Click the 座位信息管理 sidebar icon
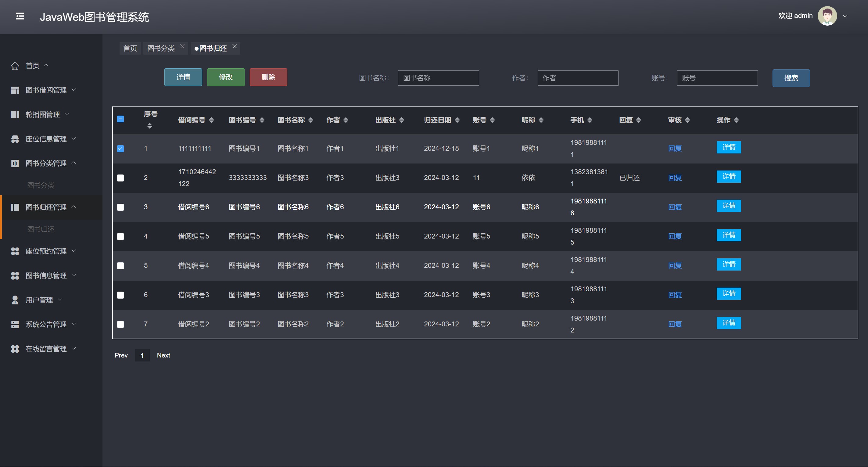The height and width of the screenshot is (467, 868). (x=15, y=139)
